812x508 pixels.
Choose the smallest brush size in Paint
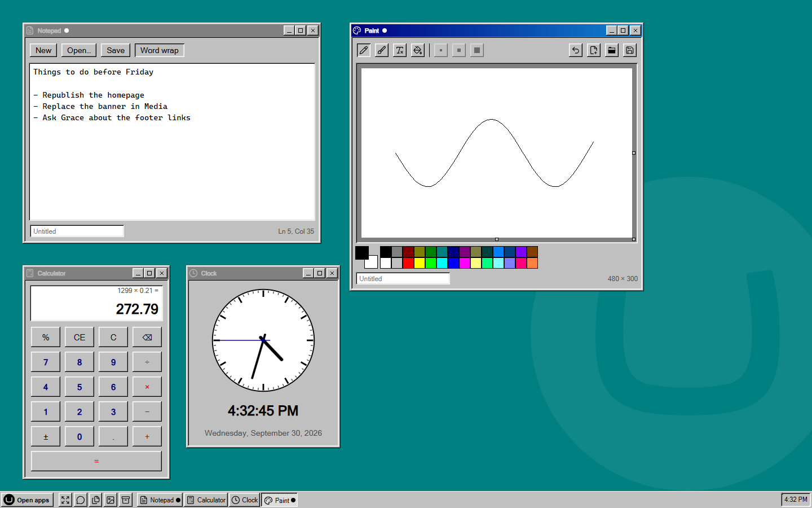441,50
